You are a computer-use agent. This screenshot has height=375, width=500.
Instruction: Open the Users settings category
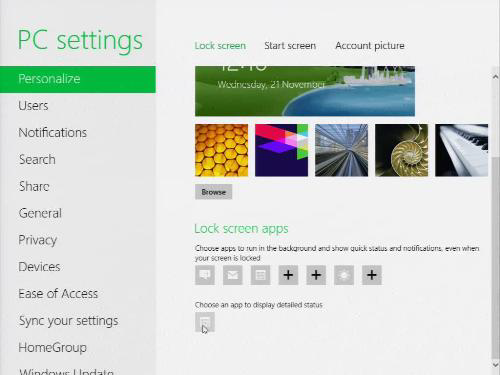coord(33,106)
